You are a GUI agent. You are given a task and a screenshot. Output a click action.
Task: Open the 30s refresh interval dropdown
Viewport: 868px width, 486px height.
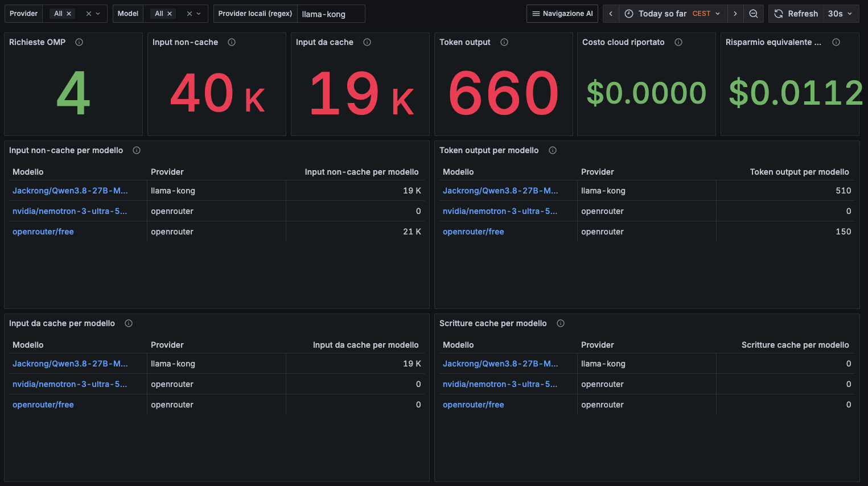click(840, 14)
